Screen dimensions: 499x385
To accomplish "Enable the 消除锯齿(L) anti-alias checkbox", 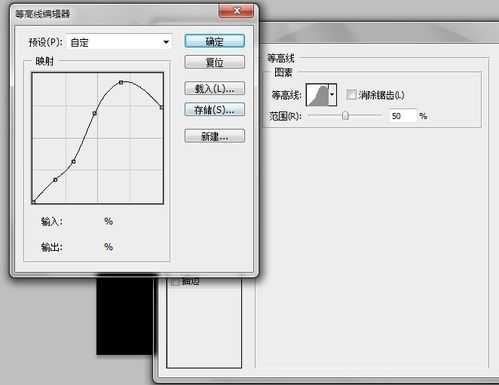I will pos(351,95).
